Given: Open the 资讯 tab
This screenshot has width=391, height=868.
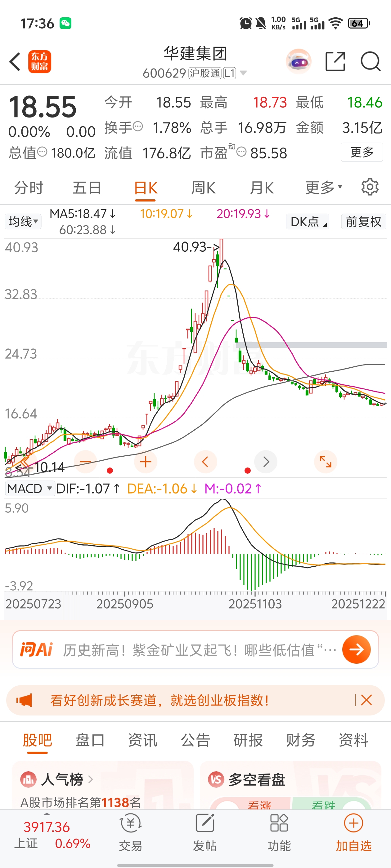Looking at the screenshot, I should click(143, 740).
